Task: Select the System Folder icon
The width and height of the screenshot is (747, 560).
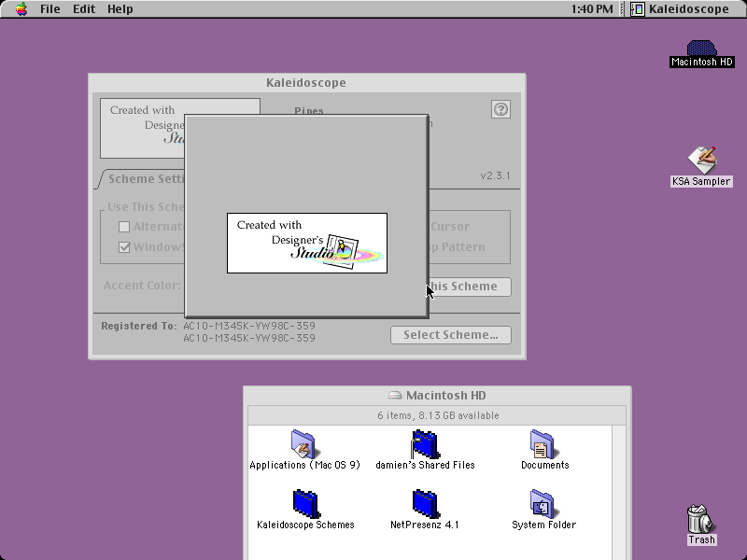Action: coord(543,504)
